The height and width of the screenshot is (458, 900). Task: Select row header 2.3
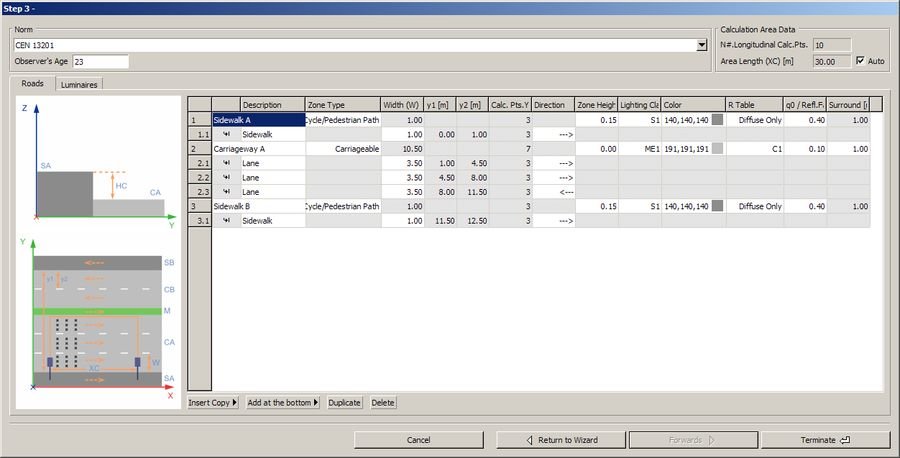click(200, 192)
